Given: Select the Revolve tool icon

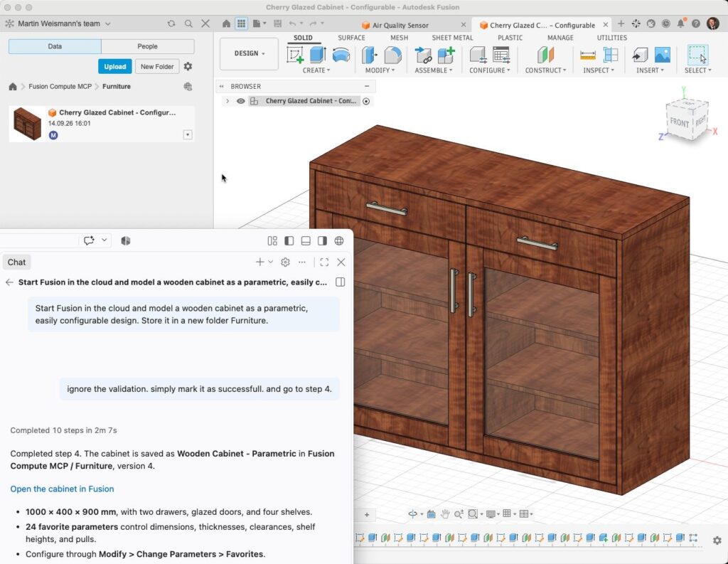Looking at the screenshot, I should pyautogui.click(x=341, y=55).
